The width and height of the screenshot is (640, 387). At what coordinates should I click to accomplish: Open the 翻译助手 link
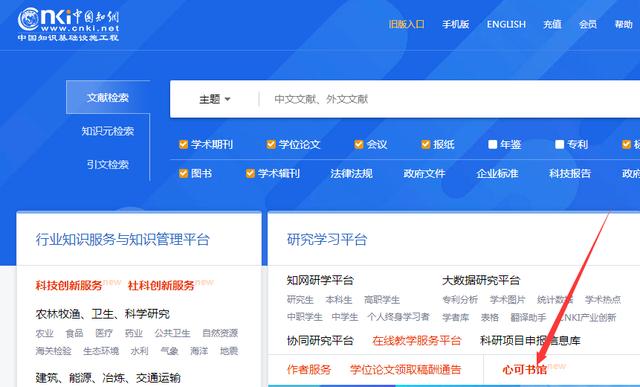click(x=528, y=317)
